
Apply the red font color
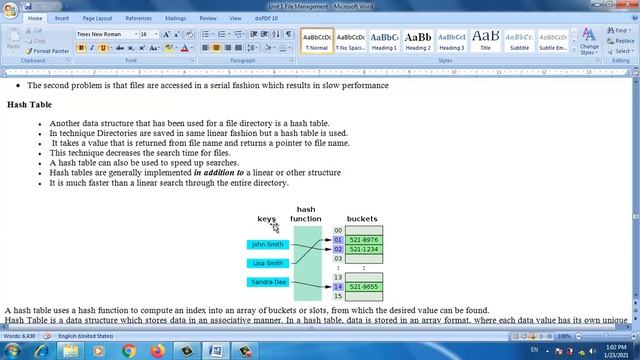coord(184,48)
